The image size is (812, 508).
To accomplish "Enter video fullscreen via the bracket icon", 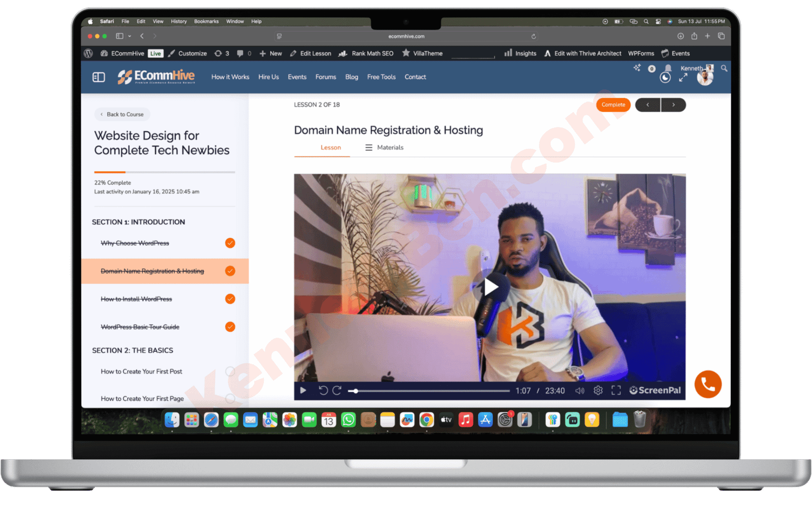I will click(x=616, y=390).
